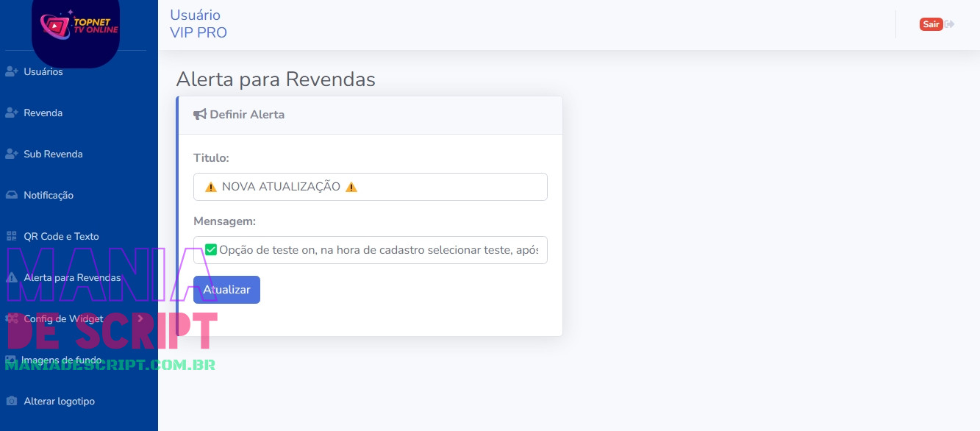Click the Titulo: label

coord(212,158)
